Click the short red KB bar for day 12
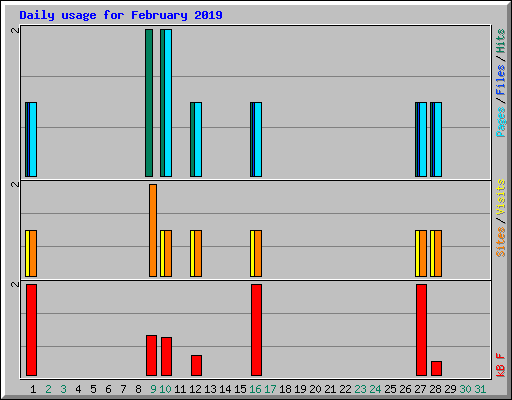The width and height of the screenshot is (512, 400). click(x=196, y=365)
